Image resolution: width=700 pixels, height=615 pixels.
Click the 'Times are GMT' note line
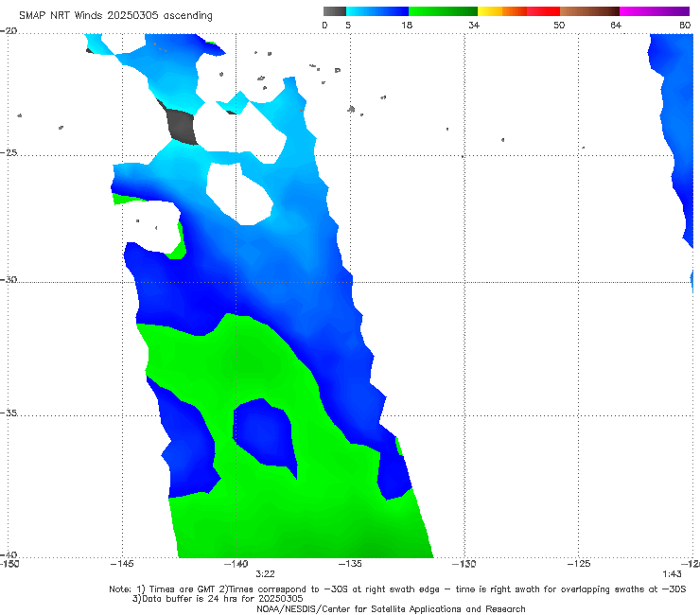coord(397,589)
